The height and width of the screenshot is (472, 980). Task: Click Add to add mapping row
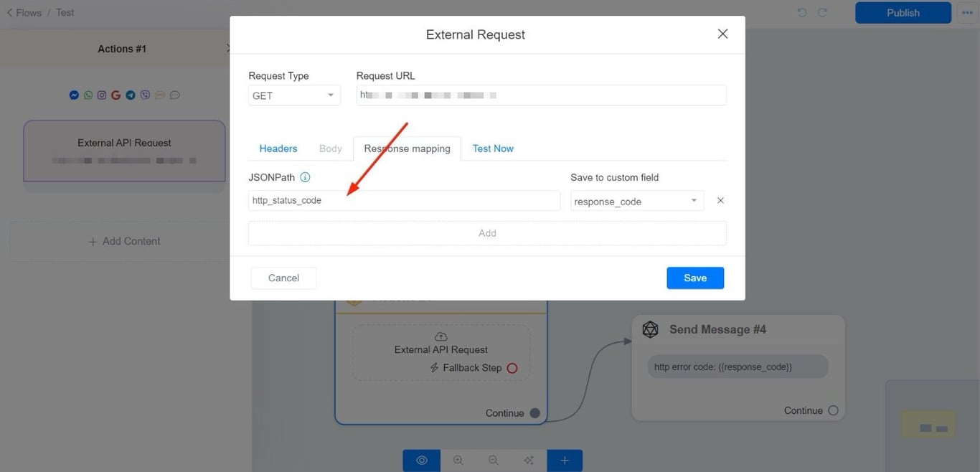(487, 233)
